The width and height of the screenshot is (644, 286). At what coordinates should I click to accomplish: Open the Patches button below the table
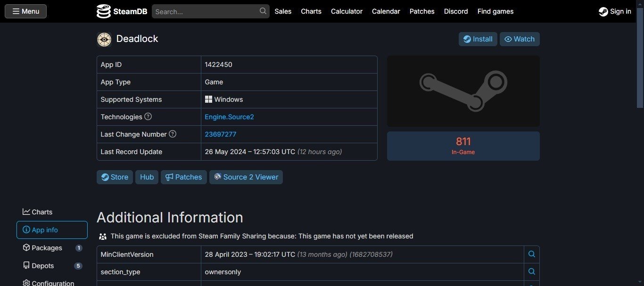[183, 177]
